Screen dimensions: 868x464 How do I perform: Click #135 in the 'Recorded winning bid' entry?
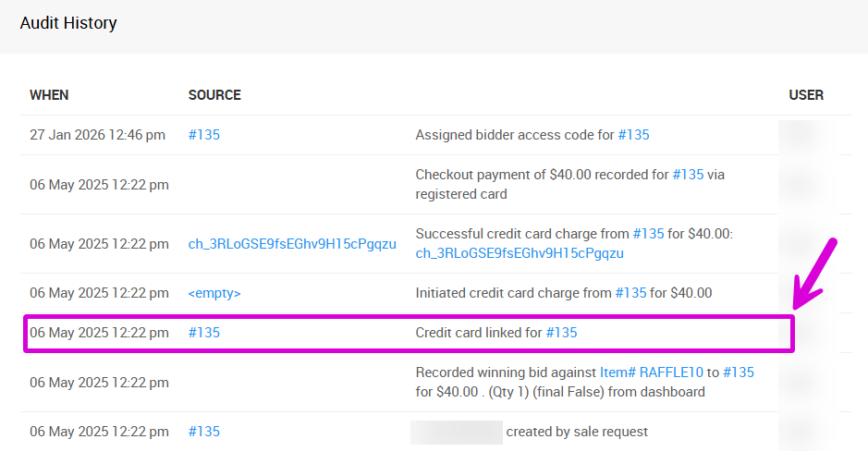click(739, 372)
